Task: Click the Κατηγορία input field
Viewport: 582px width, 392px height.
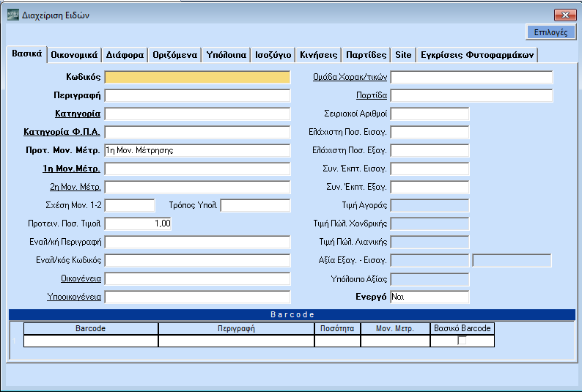Action: point(197,114)
